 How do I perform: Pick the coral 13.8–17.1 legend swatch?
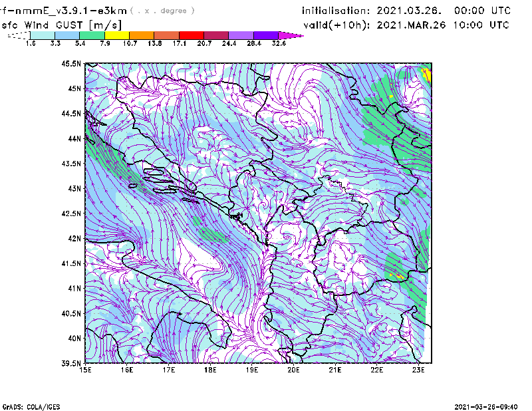[x=167, y=35]
